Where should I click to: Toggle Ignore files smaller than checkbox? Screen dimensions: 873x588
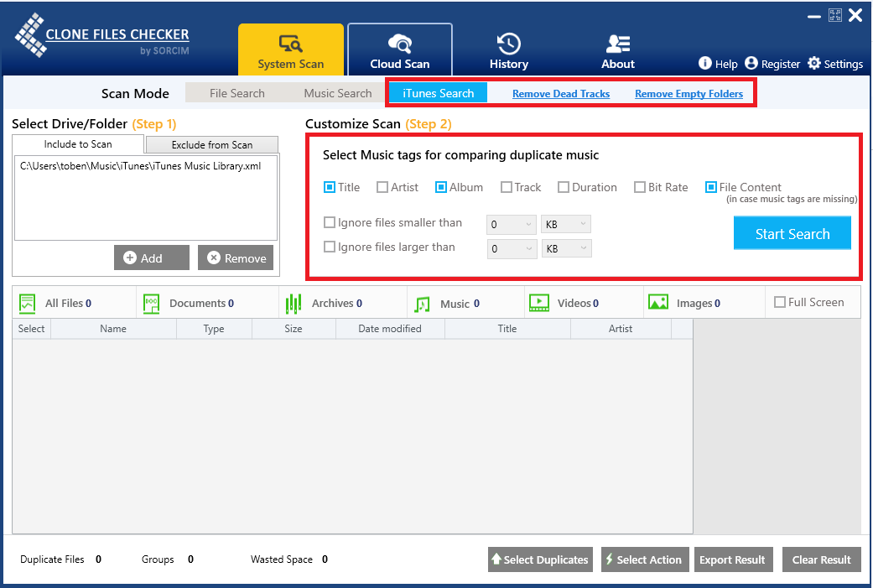click(x=330, y=223)
